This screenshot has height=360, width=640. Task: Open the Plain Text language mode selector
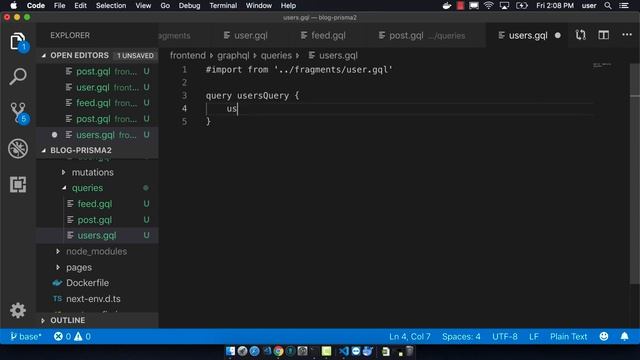(568, 336)
